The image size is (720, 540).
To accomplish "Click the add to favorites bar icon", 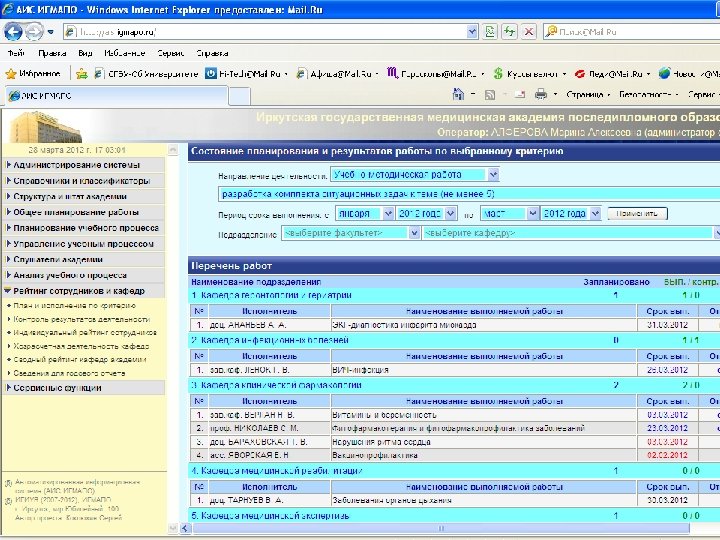I will click(x=82, y=73).
